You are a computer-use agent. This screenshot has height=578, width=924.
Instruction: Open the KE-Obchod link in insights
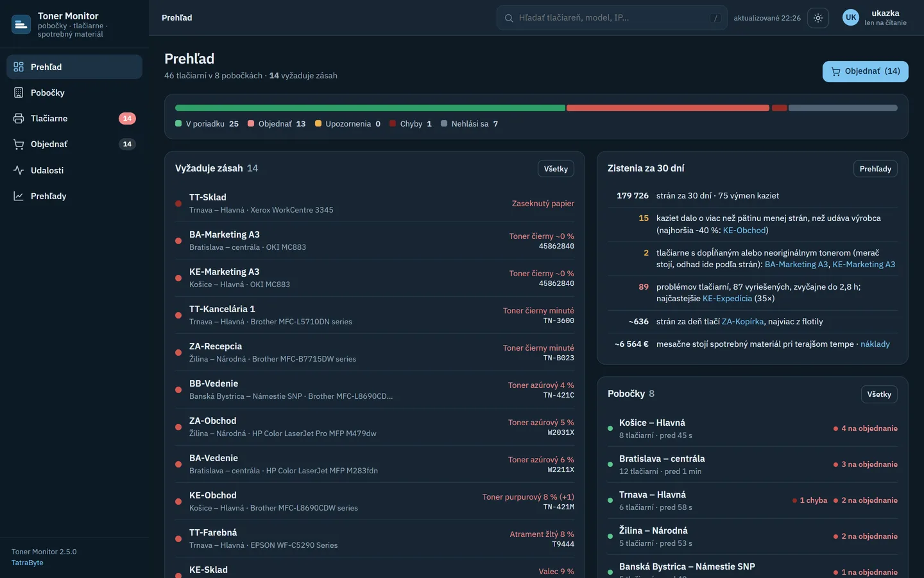pos(744,231)
